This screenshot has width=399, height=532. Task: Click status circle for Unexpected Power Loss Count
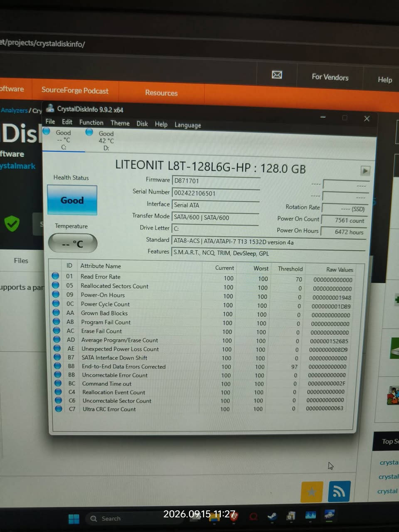coord(57,348)
